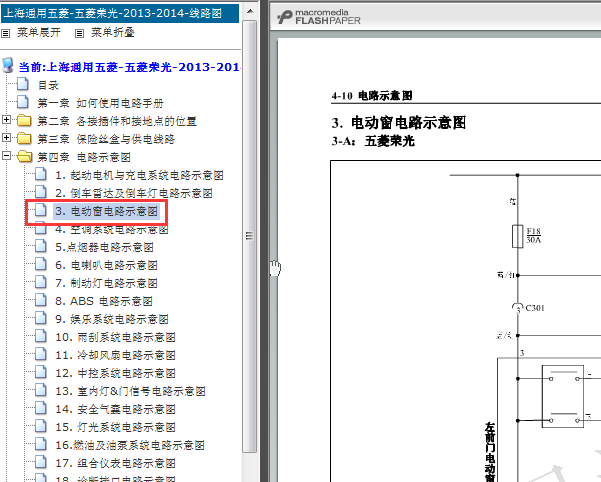
Task: Click the Macromedia FlashPaper logo
Action: tap(319, 17)
